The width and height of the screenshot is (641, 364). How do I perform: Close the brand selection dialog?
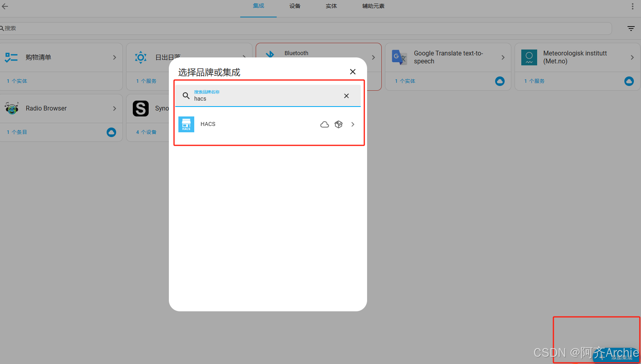pyautogui.click(x=353, y=72)
